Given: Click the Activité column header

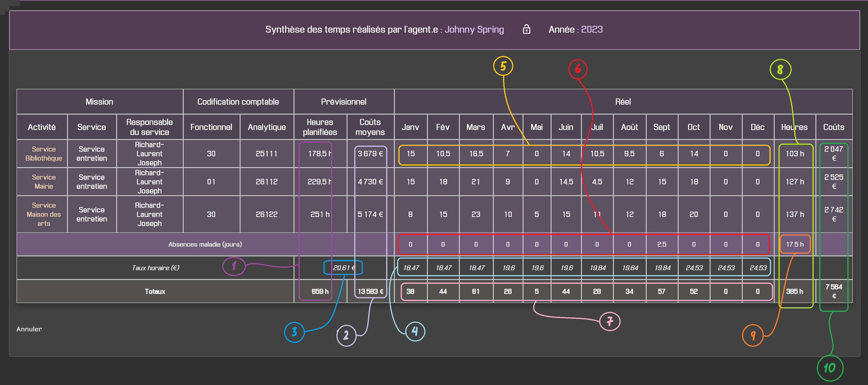Looking at the screenshot, I should pos(42,127).
